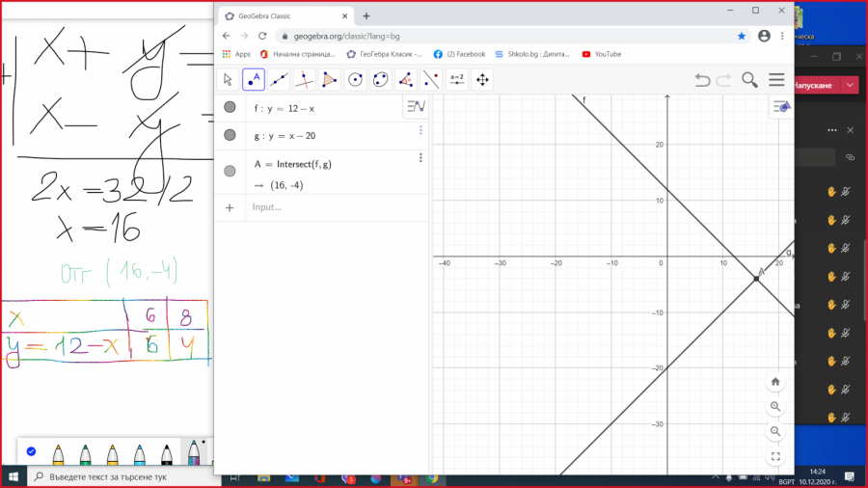This screenshot has width=868, height=488.
Task: Select the Perpendicular line tool
Action: [x=304, y=80]
